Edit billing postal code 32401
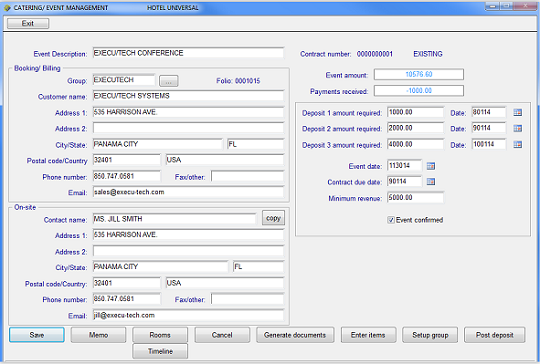The width and height of the screenshot is (540, 364). coord(126,160)
